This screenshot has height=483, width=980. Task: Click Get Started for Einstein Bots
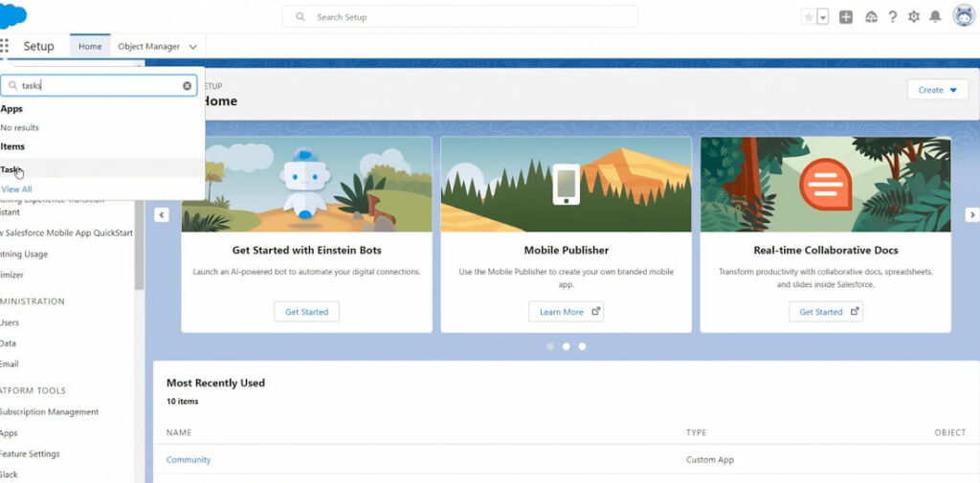(306, 312)
